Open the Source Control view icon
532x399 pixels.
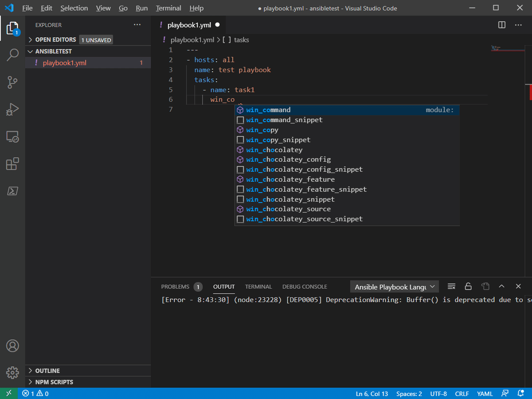[12, 82]
